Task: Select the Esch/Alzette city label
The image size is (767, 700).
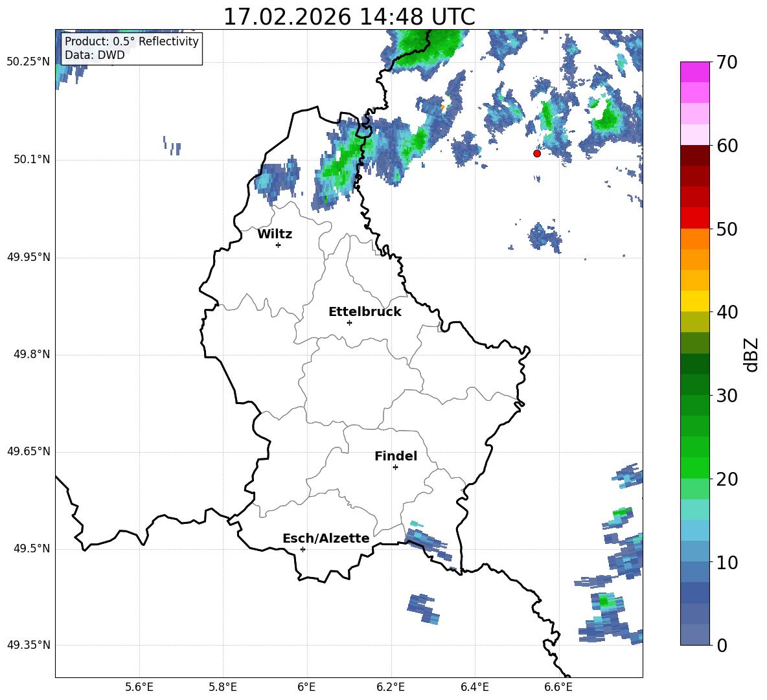Action: (x=326, y=539)
